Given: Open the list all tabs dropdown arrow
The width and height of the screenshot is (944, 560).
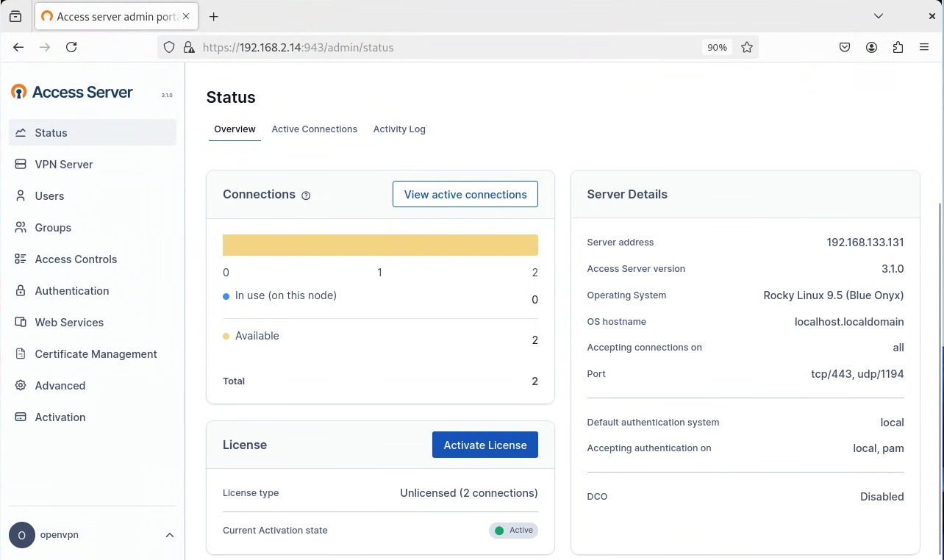Looking at the screenshot, I should 879,16.
